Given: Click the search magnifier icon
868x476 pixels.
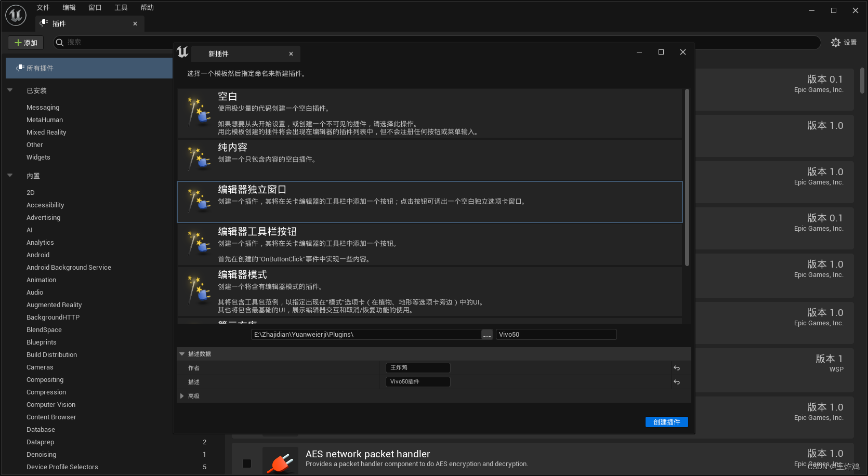Looking at the screenshot, I should 60,42.
